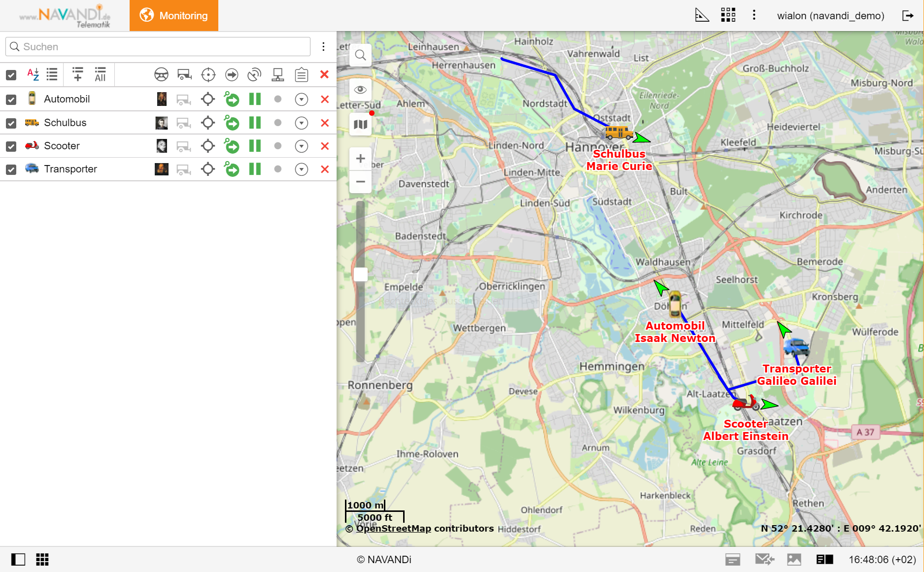Click the map search magnifier icon
The width and height of the screenshot is (924, 572).
coord(360,55)
